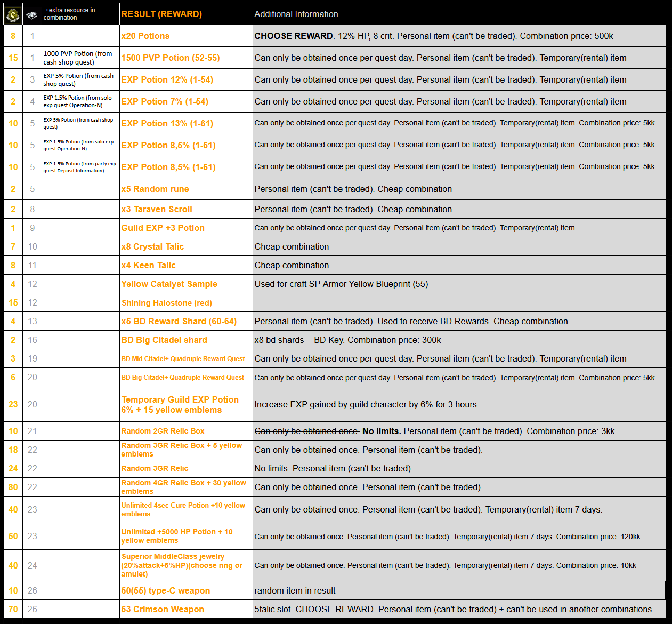
Task: Click the gold emblem icon in header
Action: pos(13,14)
